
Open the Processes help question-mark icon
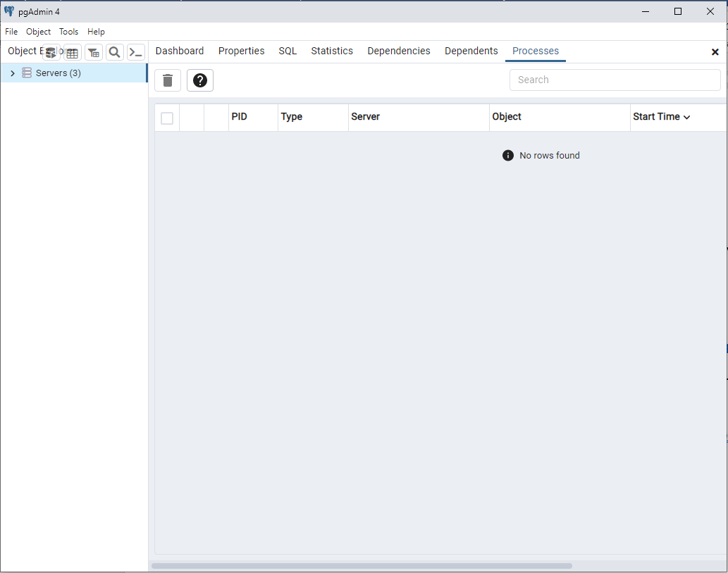click(x=200, y=80)
